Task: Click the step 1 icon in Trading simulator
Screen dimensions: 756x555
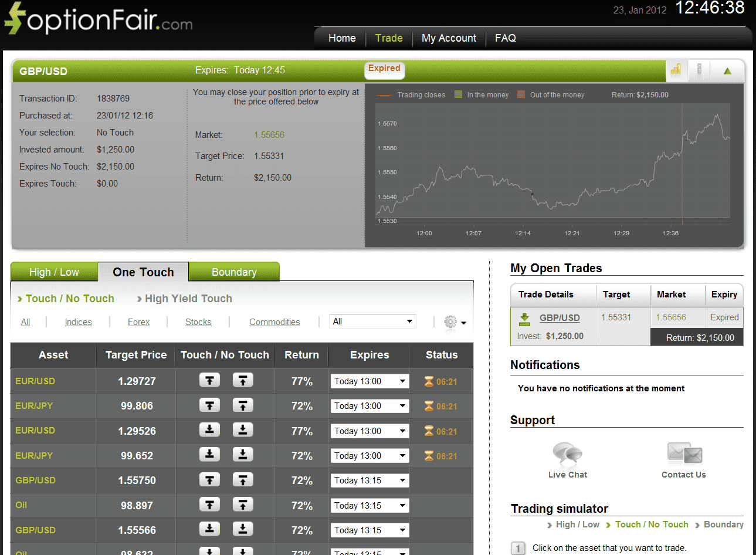Action: click(x=518, y=548)
